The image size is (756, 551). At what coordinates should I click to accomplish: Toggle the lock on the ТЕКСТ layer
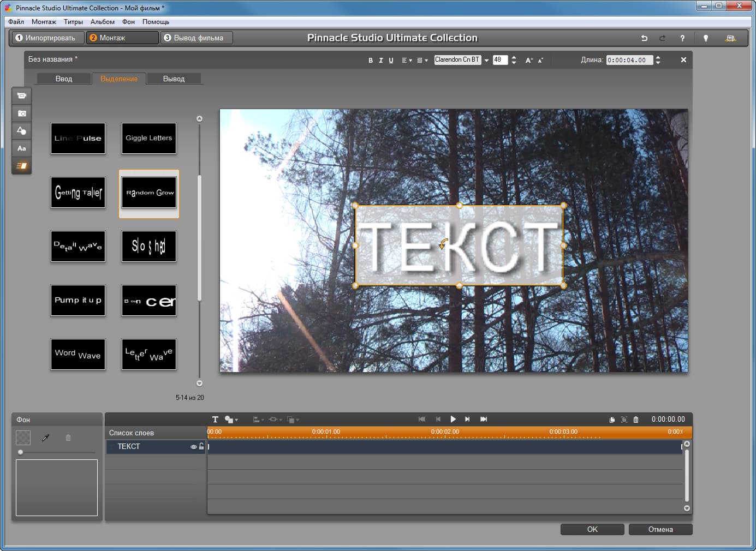201,446
